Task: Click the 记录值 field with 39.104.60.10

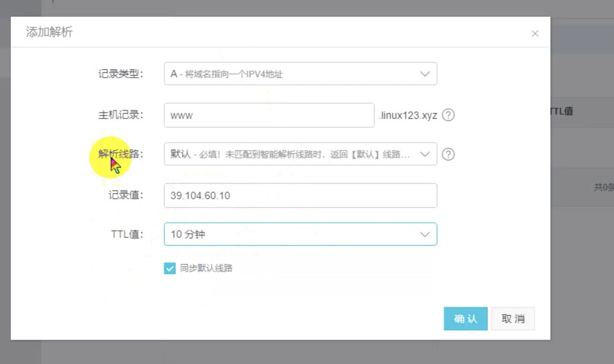Action: [300, 195]
